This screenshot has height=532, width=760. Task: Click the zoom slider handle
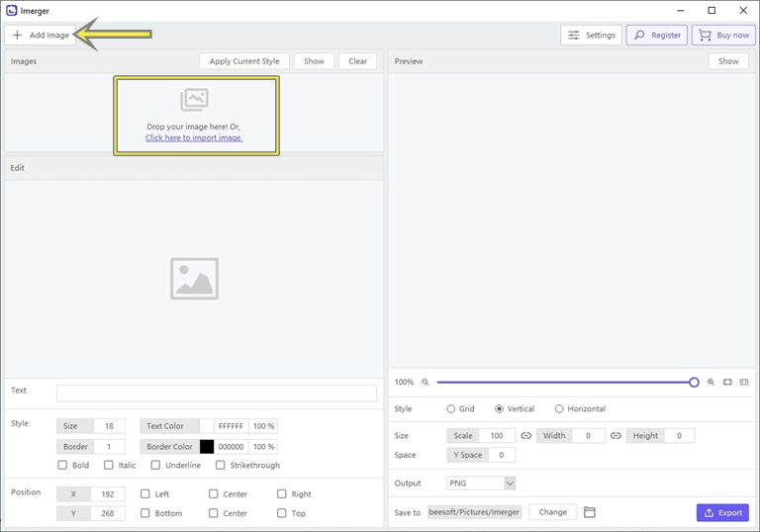[x=694, y=383]
